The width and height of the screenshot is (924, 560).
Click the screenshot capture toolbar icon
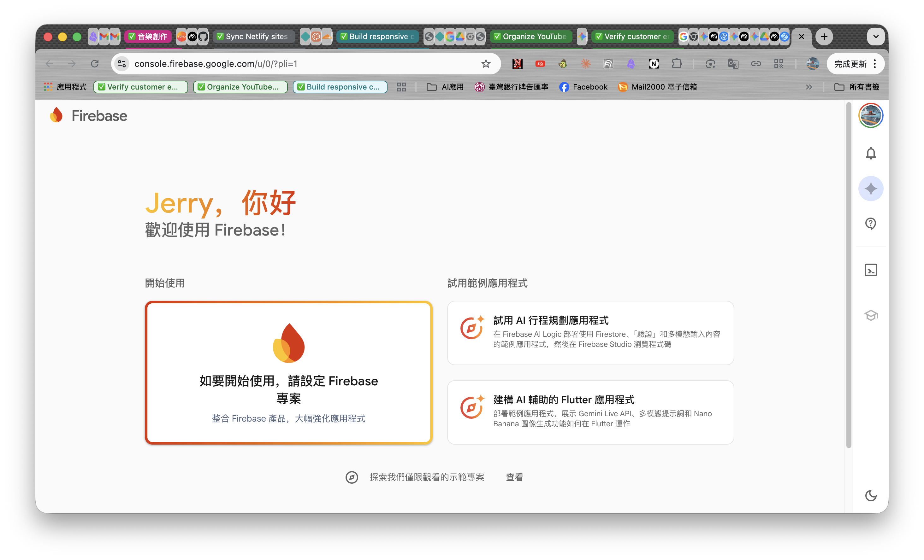[x=710, y=64]
